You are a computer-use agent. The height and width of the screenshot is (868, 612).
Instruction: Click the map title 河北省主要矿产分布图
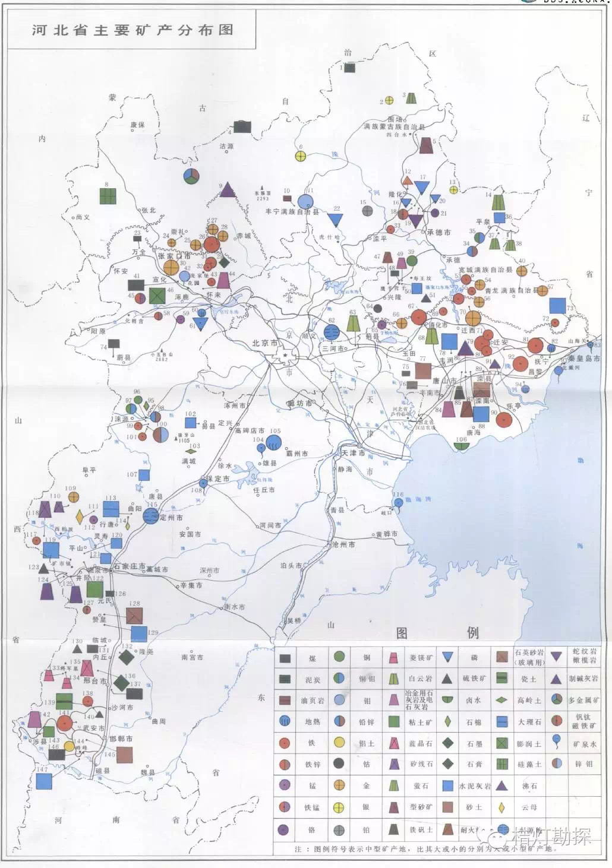(x=133, y=30)
